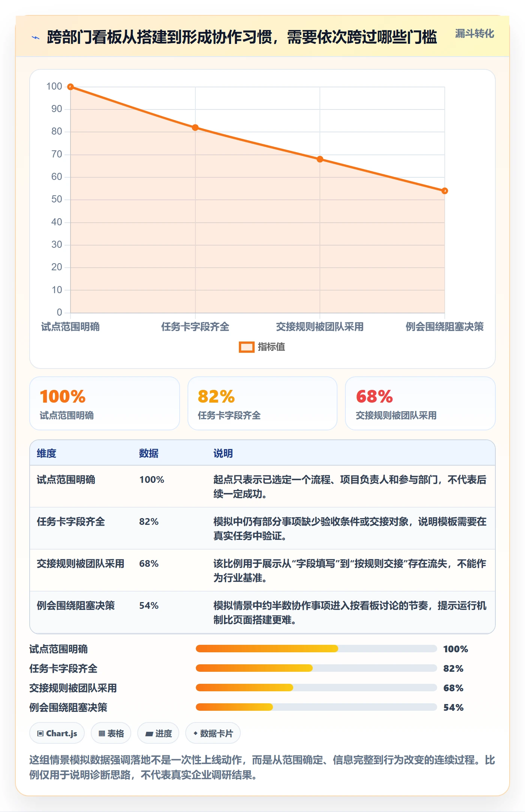Click the 68% cell in the table
This screenshot has width=525, height=812.
[149, 563]
